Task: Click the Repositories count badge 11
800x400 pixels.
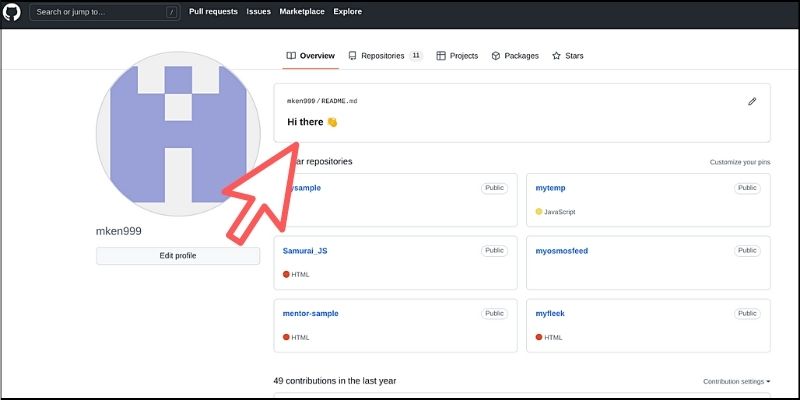Action: tap(416, 56)
